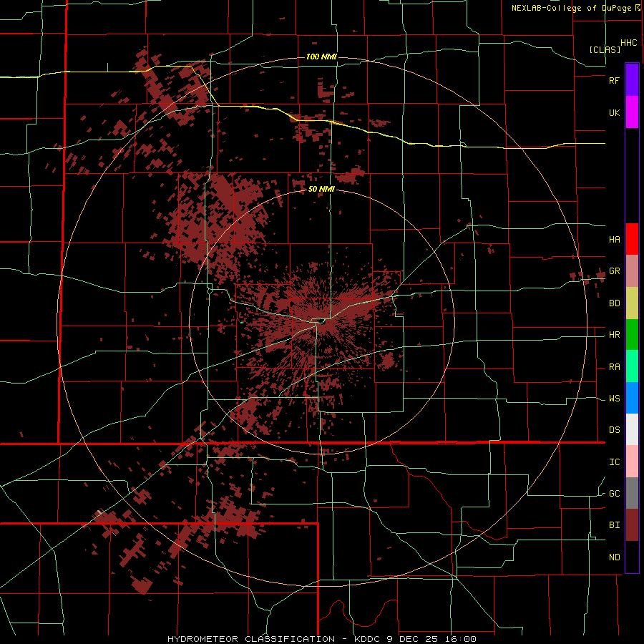
Task: Click the 9 DEC 25 date text
Action: 412,639
